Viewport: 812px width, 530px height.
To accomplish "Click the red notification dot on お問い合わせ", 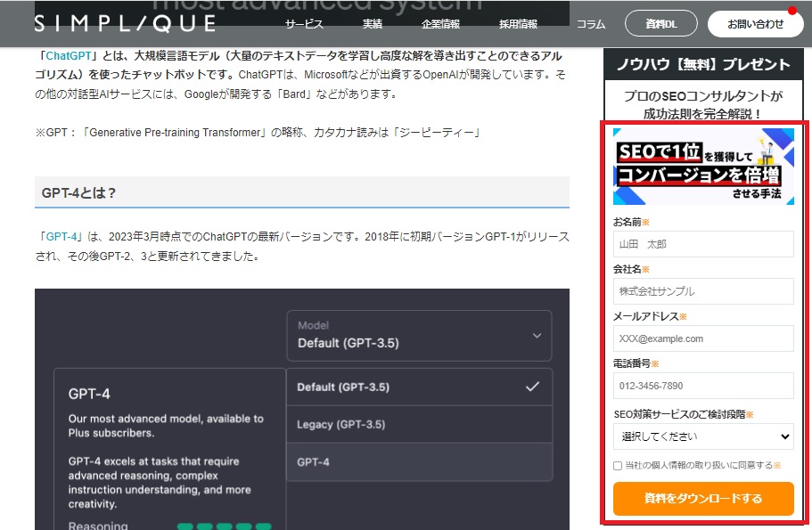I will click(791, 11).
